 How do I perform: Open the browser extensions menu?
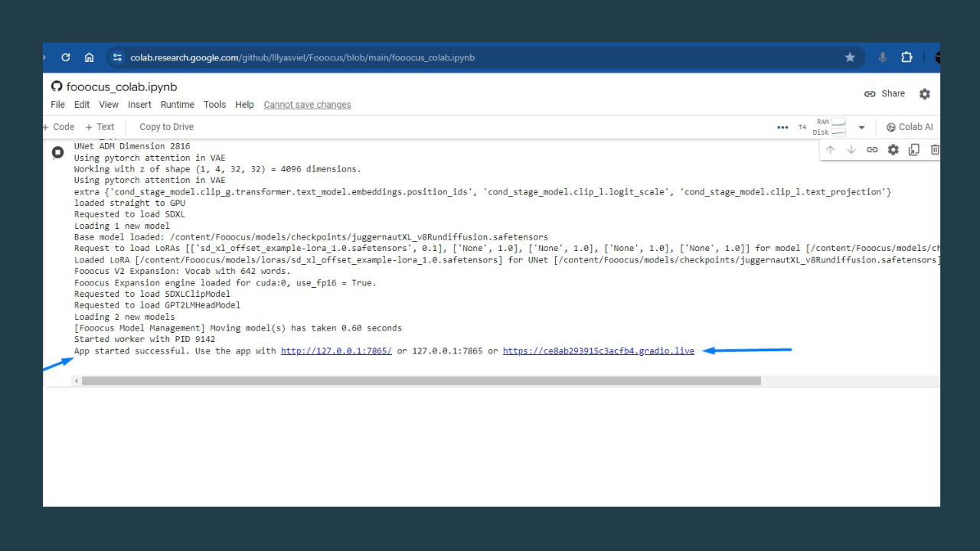906,57
